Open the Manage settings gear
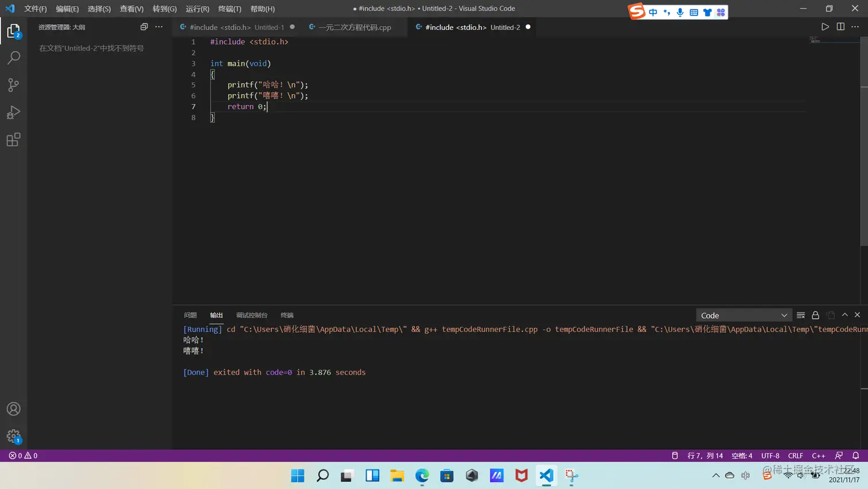 (13, 436)
